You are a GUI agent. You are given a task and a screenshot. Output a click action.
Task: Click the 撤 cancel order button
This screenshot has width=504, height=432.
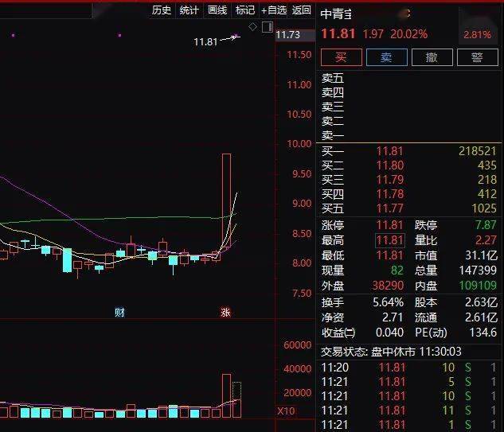click(x=432, y=57)
